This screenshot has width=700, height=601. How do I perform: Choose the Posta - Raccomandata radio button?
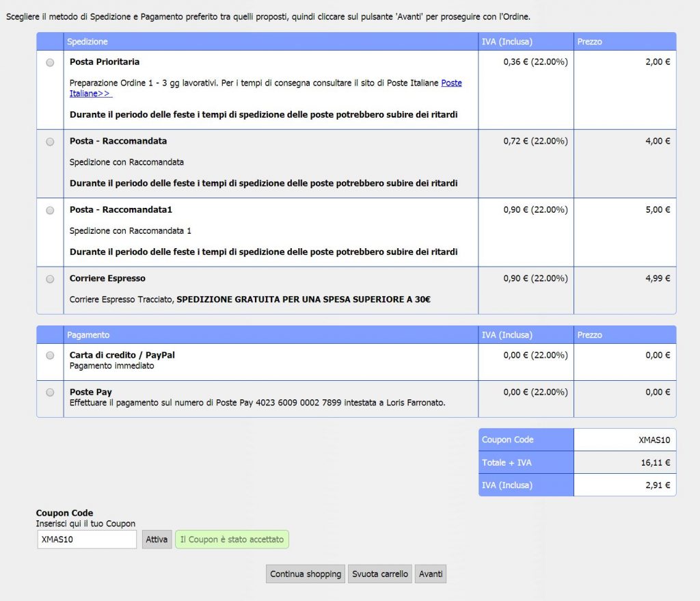coord(50,142)
